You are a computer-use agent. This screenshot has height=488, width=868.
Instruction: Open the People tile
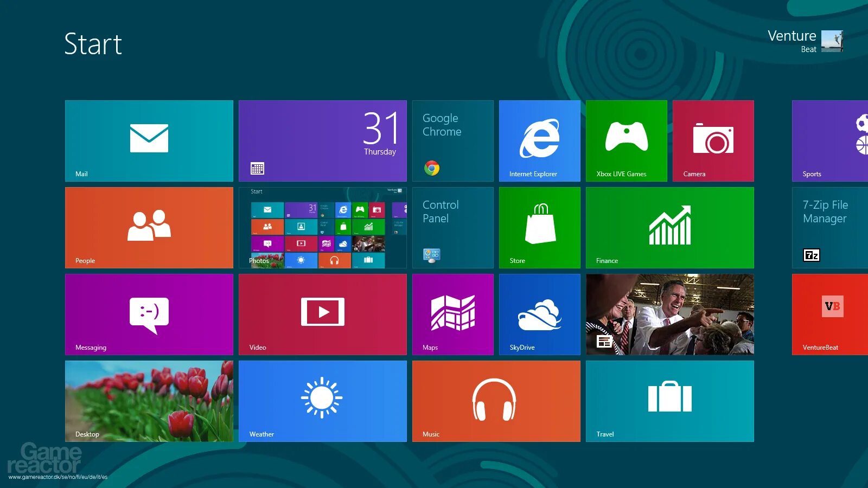pos(149,228)
